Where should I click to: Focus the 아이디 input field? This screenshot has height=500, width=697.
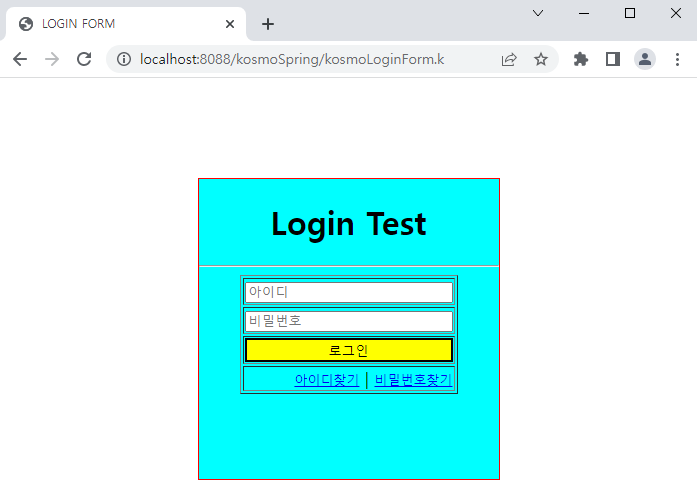(349, 292)
